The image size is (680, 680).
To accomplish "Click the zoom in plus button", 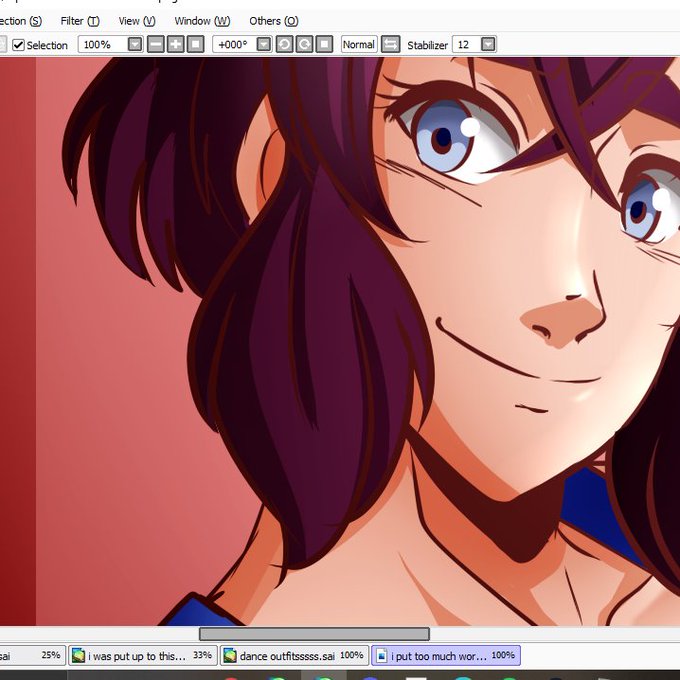I will [176, 44].
